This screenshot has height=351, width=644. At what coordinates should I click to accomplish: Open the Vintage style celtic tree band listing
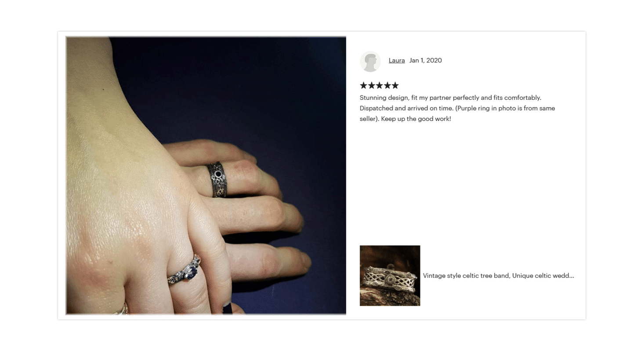point(499,276)
